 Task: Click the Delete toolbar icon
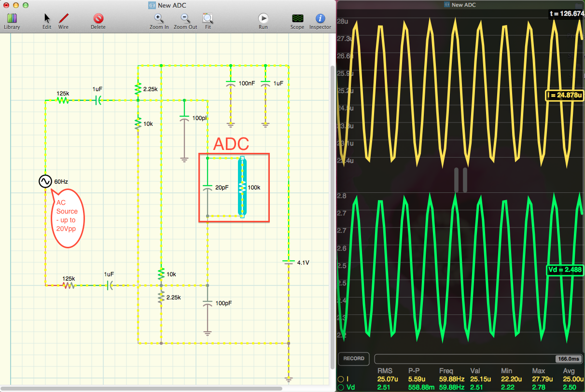coord(98,18)
